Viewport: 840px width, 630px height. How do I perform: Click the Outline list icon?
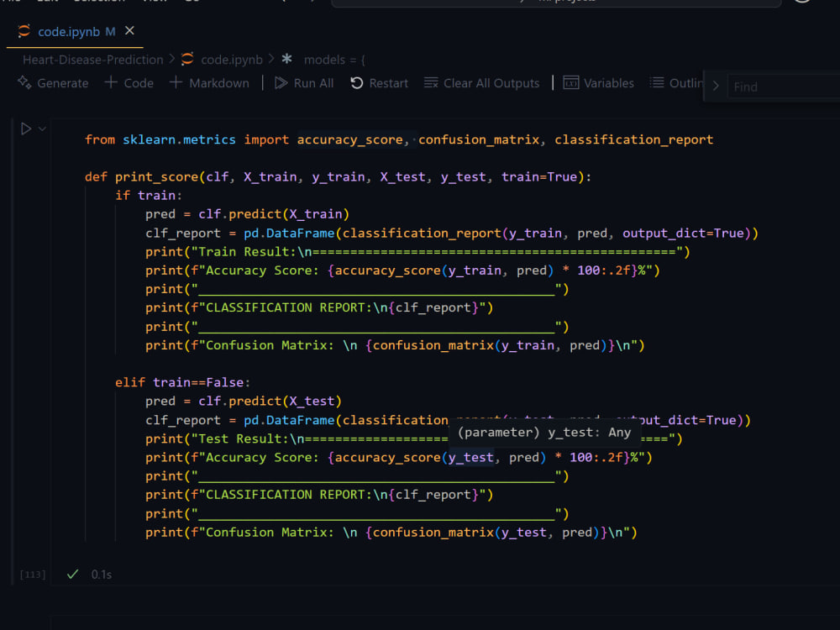657,83
